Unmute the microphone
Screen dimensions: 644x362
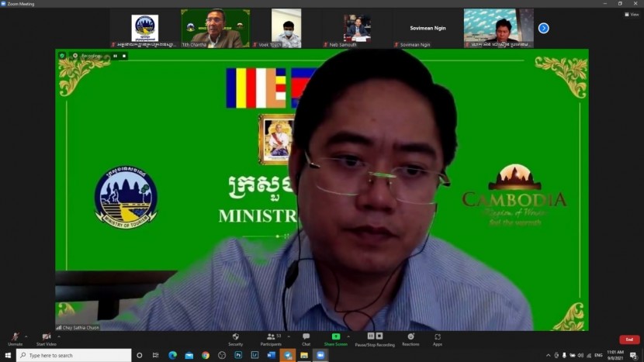tap(15, 338)
